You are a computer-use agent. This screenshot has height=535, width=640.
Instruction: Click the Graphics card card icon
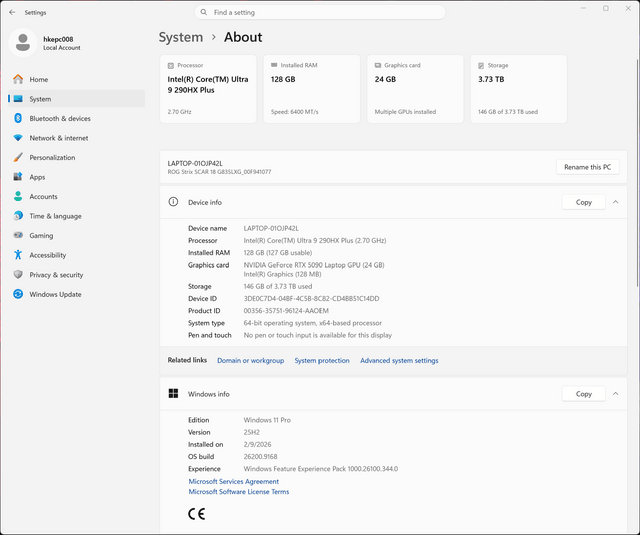[x=378, y=65]
